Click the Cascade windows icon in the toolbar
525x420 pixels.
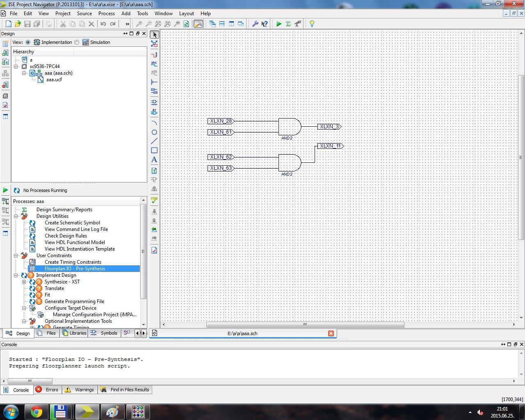[x=212, y=24]
